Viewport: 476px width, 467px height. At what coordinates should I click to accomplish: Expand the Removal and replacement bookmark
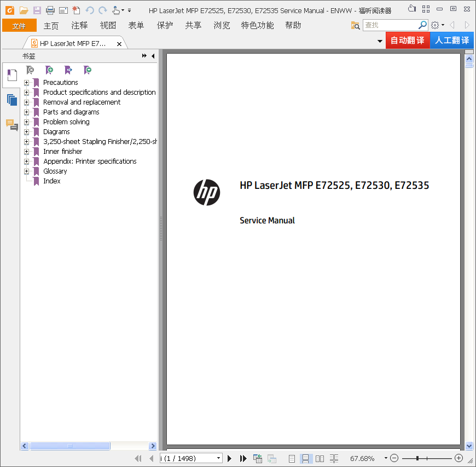(26, 102)
